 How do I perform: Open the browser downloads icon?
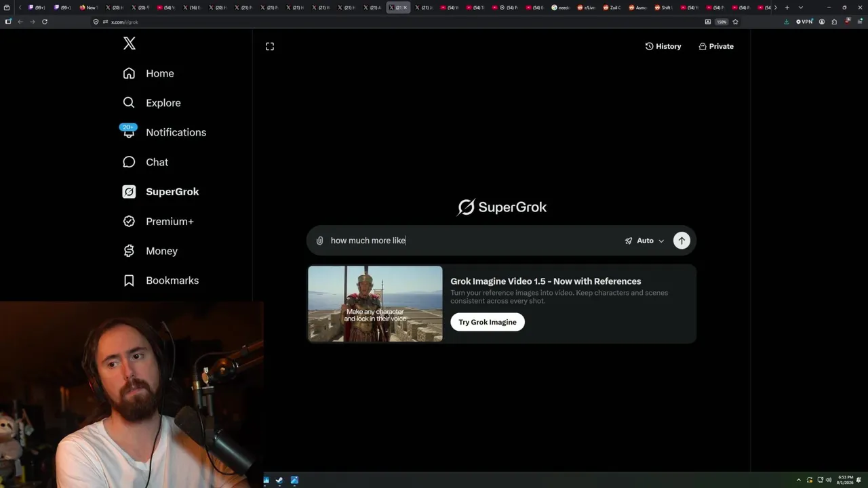(x=787, y=22)
